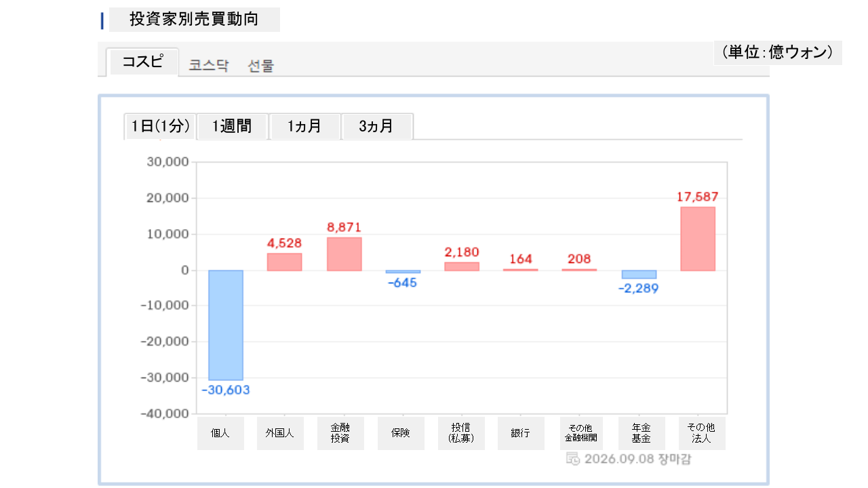This screenshot has height=488, width=868.
Task: Click the 投資家別売買動向 heading
Action: 194,20
